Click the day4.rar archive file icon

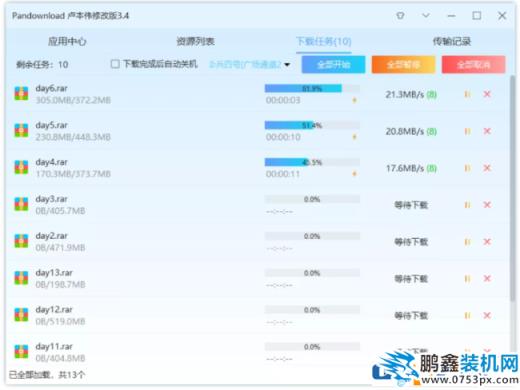tap(21, 167)
